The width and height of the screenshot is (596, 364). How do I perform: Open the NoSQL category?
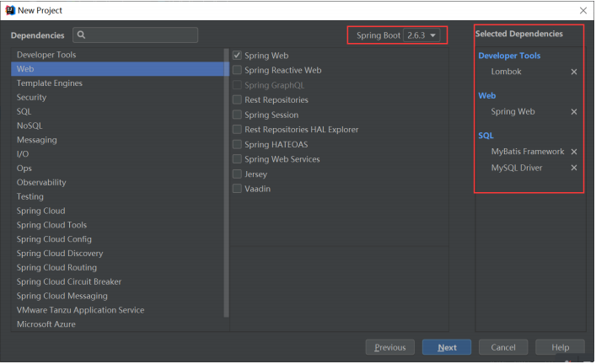[x=118, y=126]
